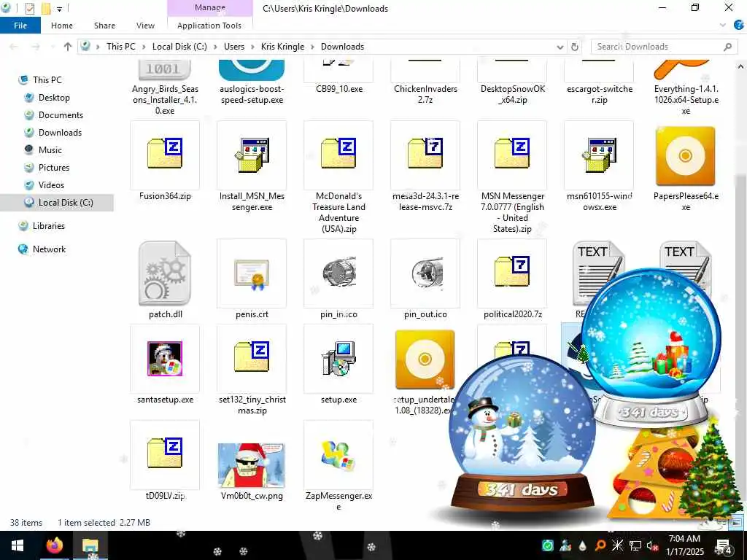Image resolution: width=747 pixels, height=560 pixels.
Task: Select the pin_in.ico file icon
Action: tap(338, 273)
